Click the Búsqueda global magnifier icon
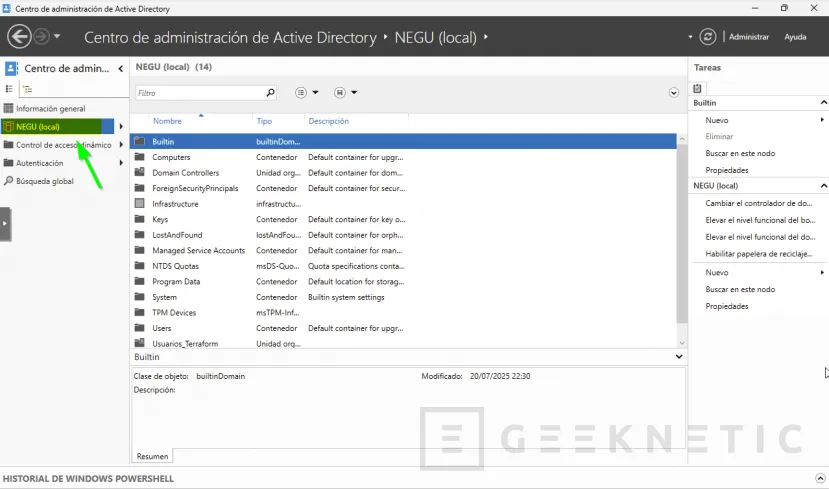The image size is (829, 489). point(8,181)
